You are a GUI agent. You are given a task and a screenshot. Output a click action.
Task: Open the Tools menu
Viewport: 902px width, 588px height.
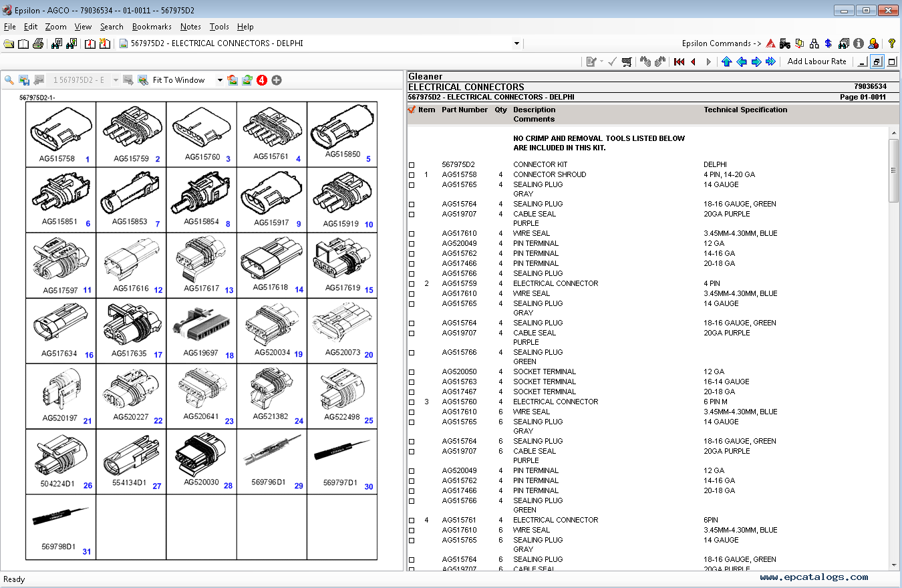pos(219,27)
